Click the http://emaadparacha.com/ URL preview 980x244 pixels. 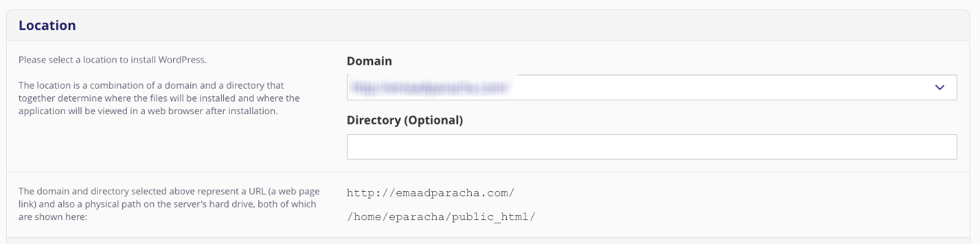430,193
